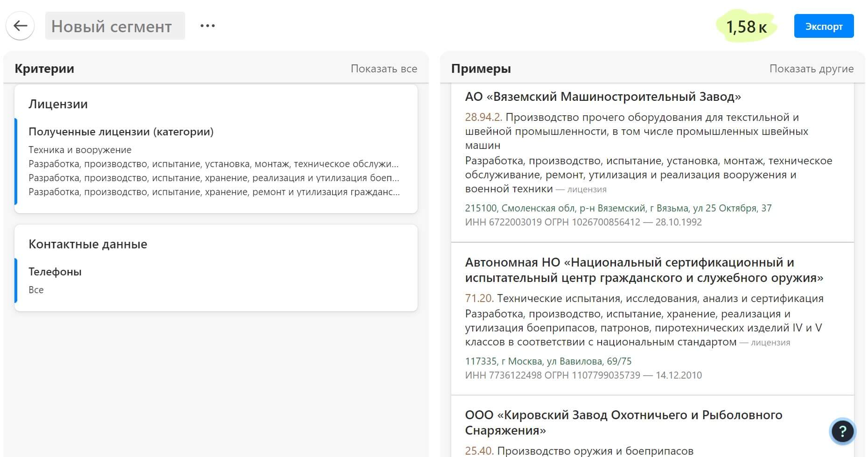Open the Лицензии criteria card heading
Image resolution: width=868 pixels, height=457 pixels.
58,104
